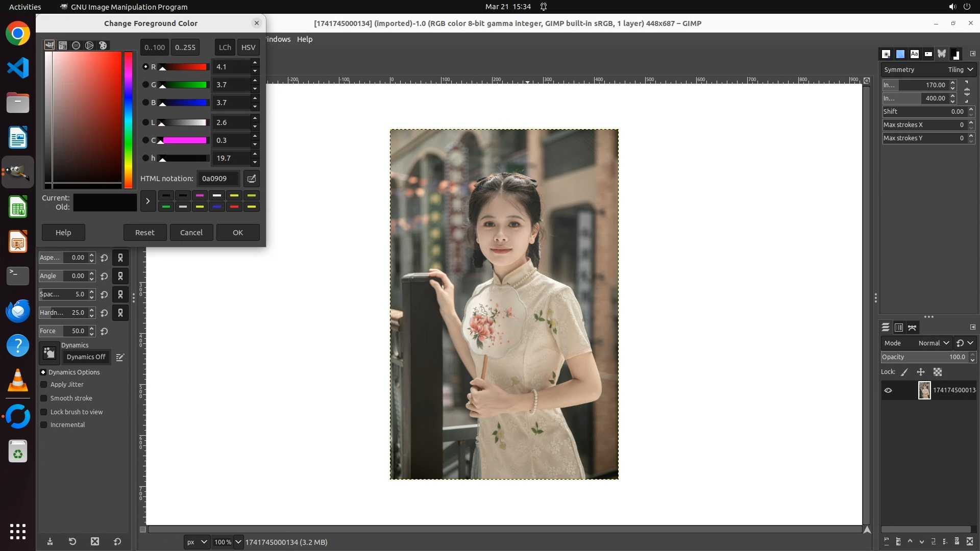Open the palette color selector tab

pos(103,45)
